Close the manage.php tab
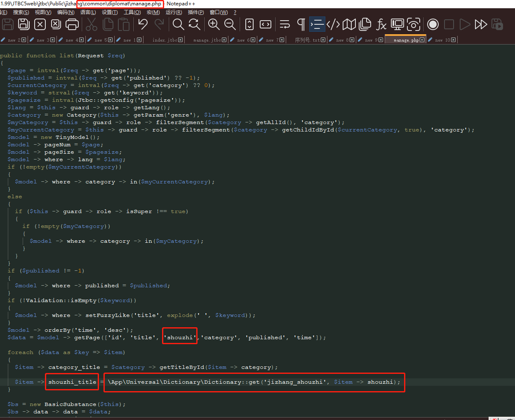 (x=422, y=40)
